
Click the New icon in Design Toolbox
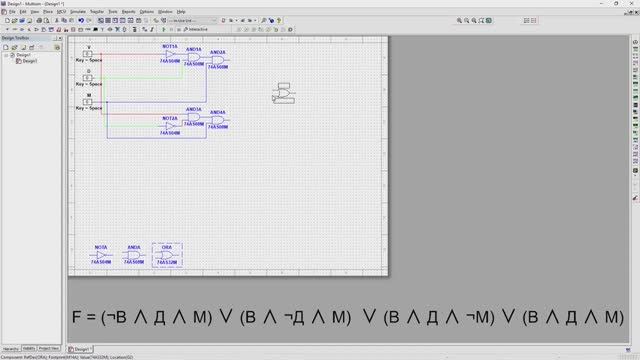point(6,47)
